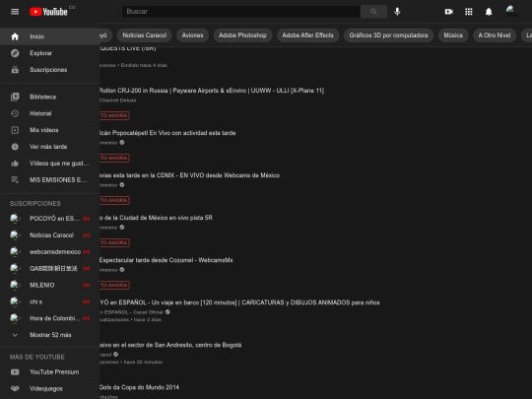
Task: Click the Mis videos play icon
Action: point(15,130)
